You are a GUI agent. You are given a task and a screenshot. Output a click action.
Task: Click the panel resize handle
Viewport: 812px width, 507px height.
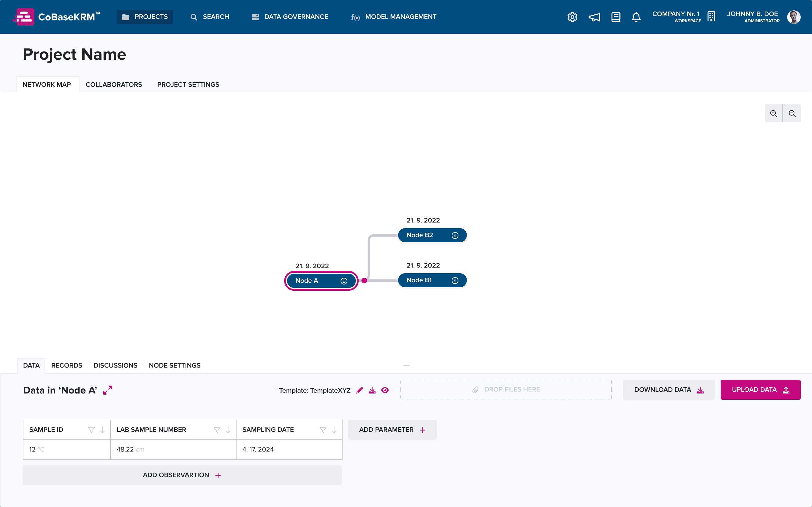pos(406,366)
